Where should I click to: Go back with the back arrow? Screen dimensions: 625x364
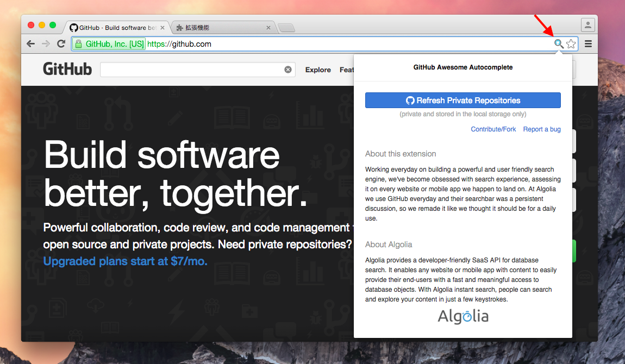[x=30, y=44]
